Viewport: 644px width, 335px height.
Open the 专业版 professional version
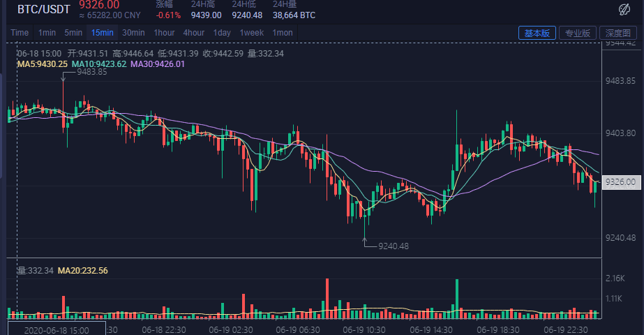pyautogui.click(x=578, y=33)
